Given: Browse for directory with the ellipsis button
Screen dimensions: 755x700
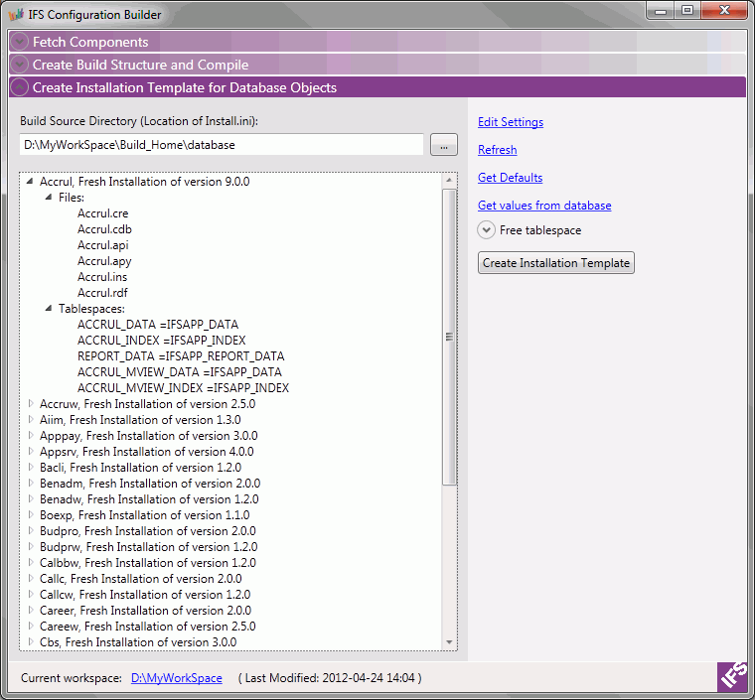Looking at the screenshot, I should tap(444, 145).
